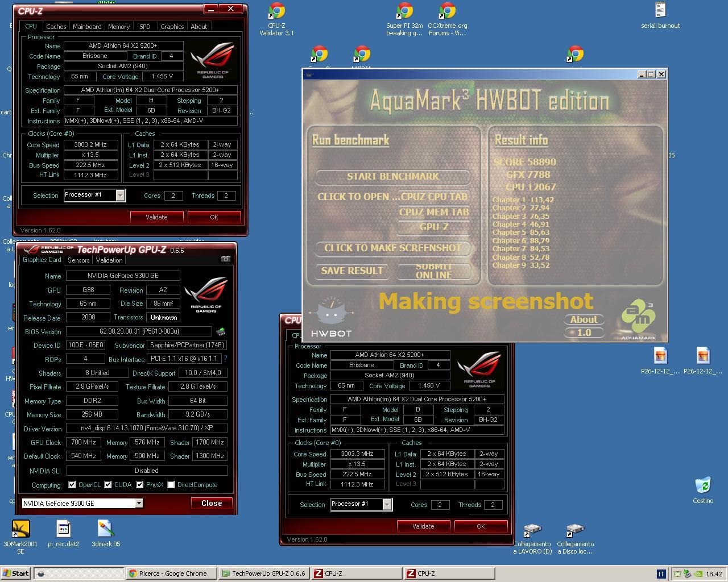
Task: Click taskbar clock showing 18.42
Action: tap(714, 574)
